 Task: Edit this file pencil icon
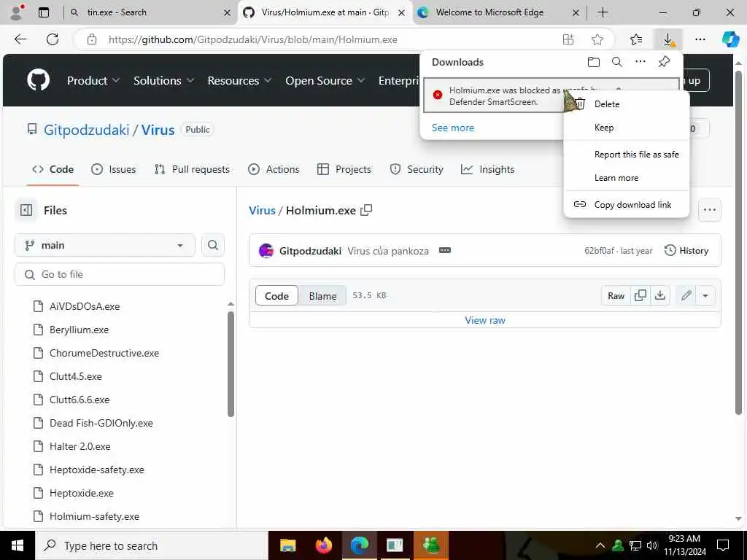[x=686, y=296]
